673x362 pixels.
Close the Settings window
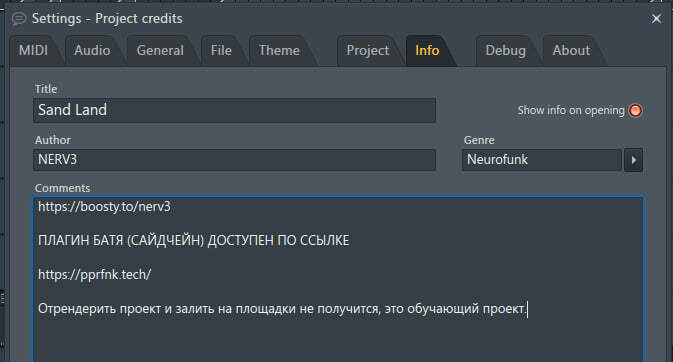[656, 19]
